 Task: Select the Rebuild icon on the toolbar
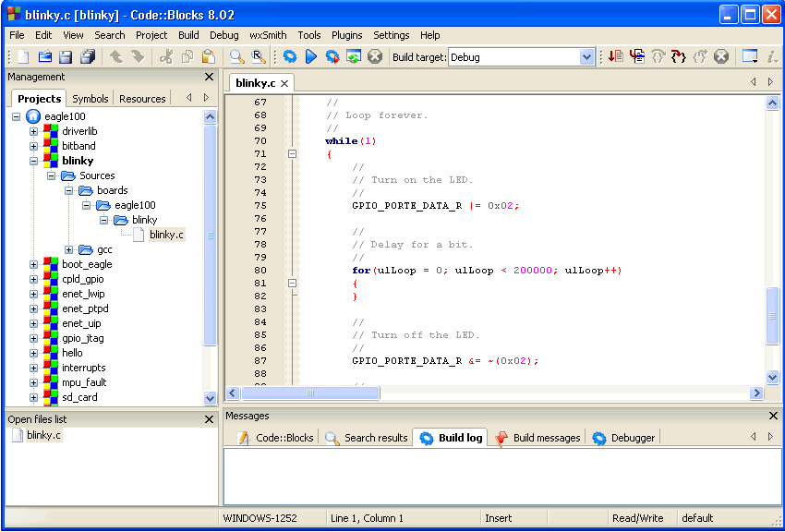pos(355,57)
